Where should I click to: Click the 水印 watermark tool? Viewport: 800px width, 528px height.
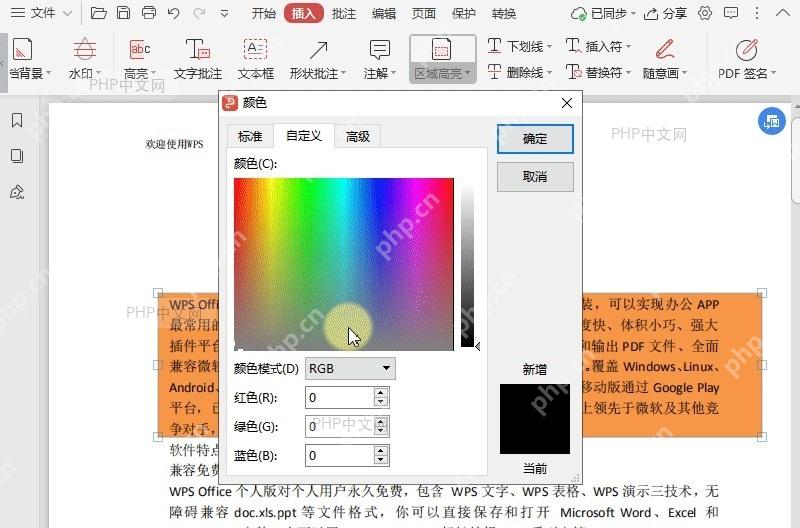pyautogui.click(x=85, y=59)
